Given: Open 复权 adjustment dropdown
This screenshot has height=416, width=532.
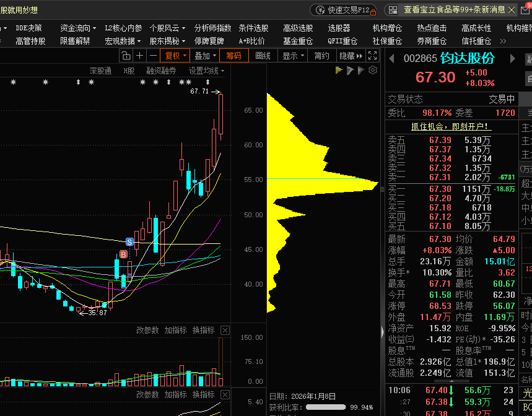Looking at the screenshot, I should point(175,56).
